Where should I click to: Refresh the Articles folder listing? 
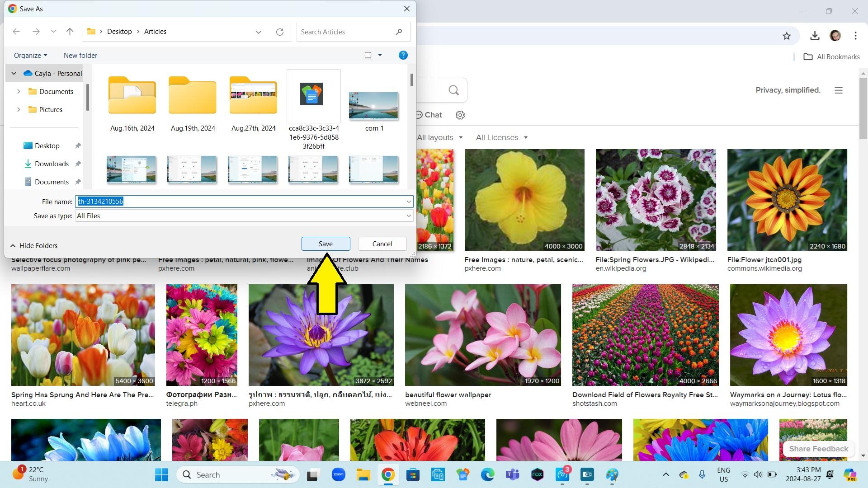tap(280, 32)
